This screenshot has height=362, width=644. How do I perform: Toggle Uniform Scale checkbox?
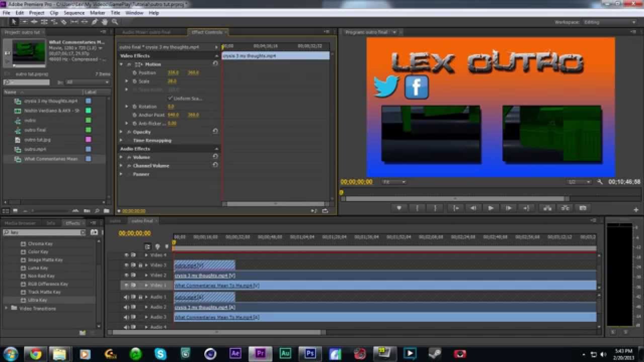click(x=171, y=98)
